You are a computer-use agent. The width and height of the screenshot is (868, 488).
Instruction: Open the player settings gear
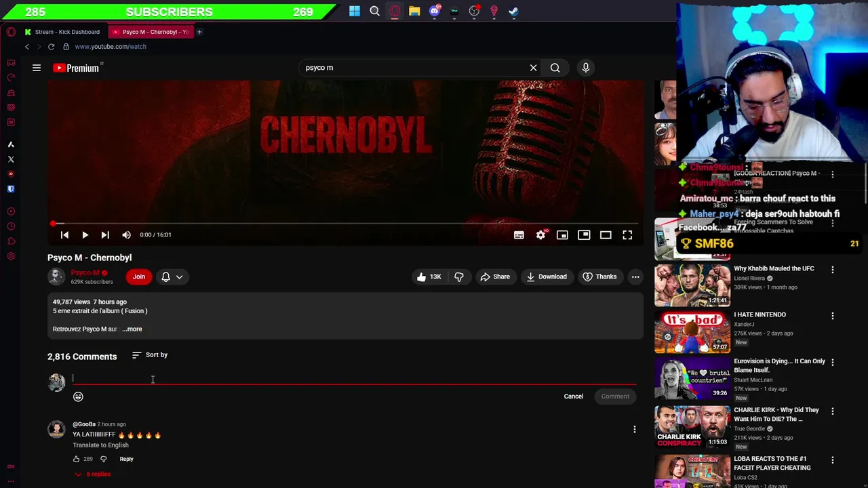pyautogui.click(x=540, y=235)
